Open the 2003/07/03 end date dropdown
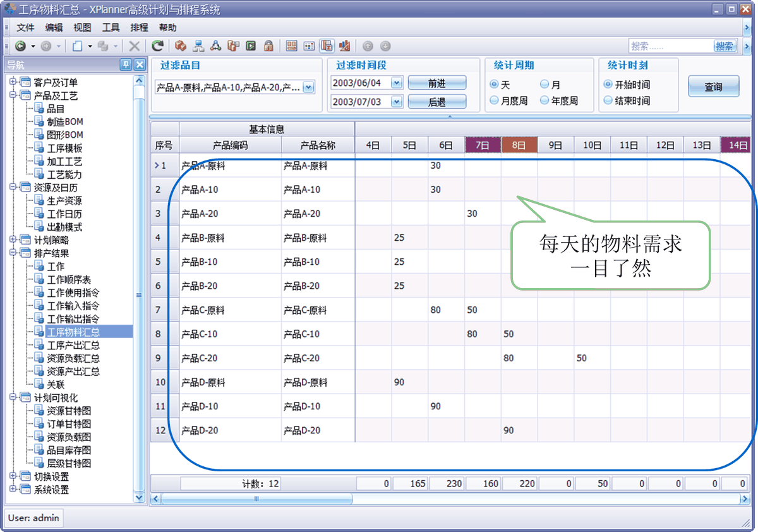Screen dimensions: 758x532 pos(397,101)
